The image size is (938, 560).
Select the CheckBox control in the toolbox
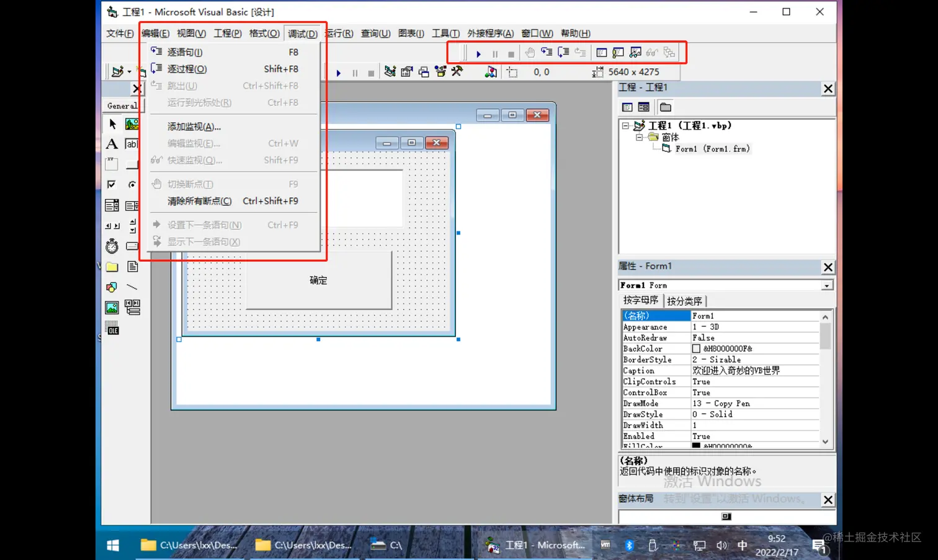[x=112, y=184]
